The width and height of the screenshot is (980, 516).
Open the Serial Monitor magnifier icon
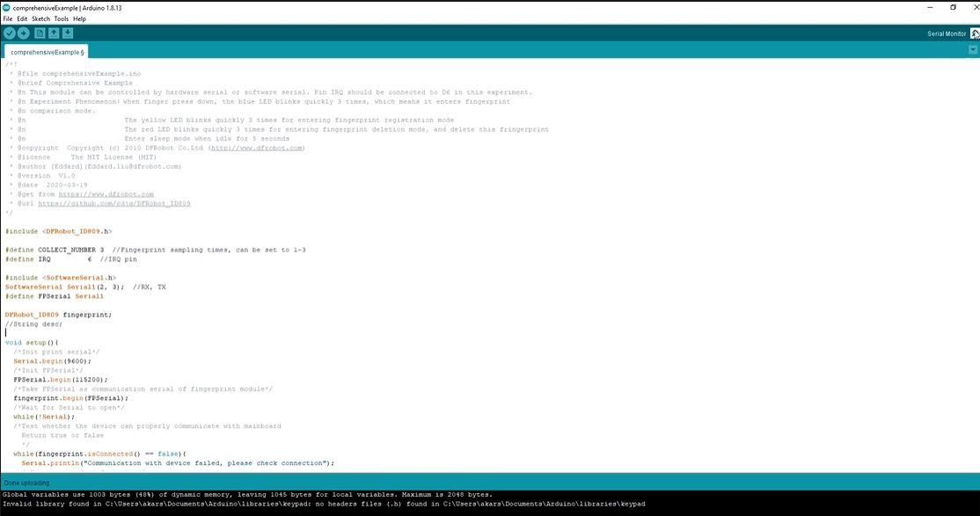click(x=973, y=33)
